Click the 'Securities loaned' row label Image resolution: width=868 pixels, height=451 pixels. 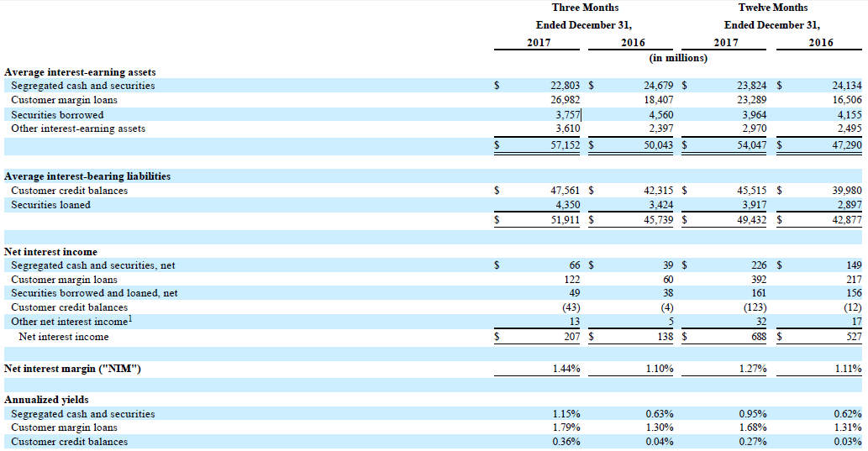pos(50,205)
